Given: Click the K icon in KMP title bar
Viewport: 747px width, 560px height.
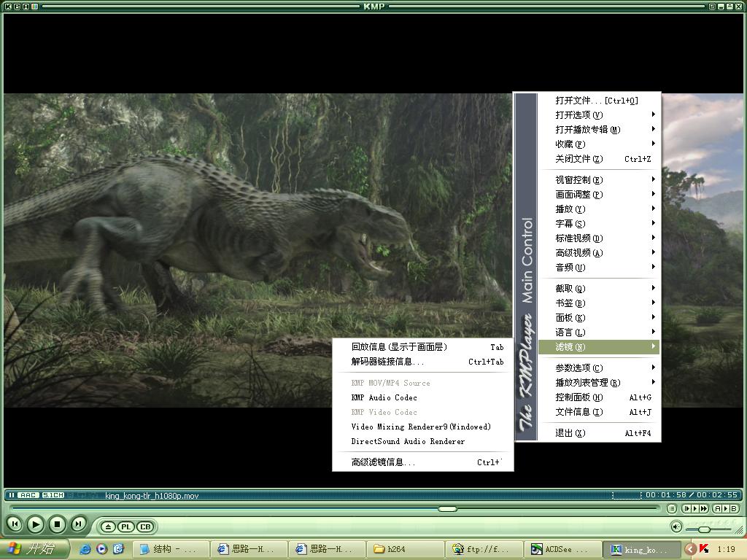Looking at the screenshot, I should pyautogui.click(x=8, y=6).
